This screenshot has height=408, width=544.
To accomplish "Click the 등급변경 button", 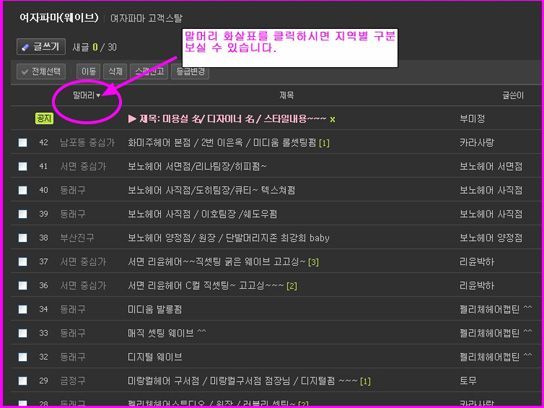I will (x=190, y=72).
